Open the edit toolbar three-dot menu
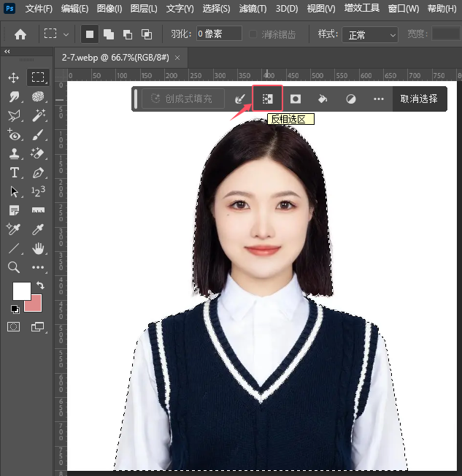Screen dimensions: 462x476 pyautogui.click(x=38, y=267)
